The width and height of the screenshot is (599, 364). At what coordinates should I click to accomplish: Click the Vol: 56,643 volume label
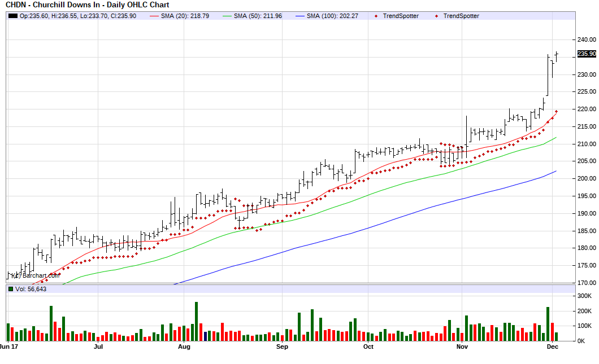click(x=31, y=289)
